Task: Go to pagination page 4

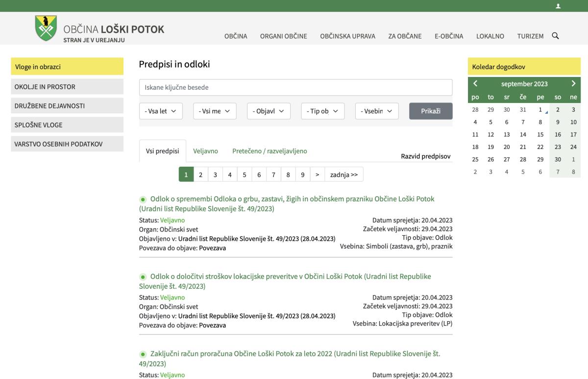Action: click(x=230, y=174)
